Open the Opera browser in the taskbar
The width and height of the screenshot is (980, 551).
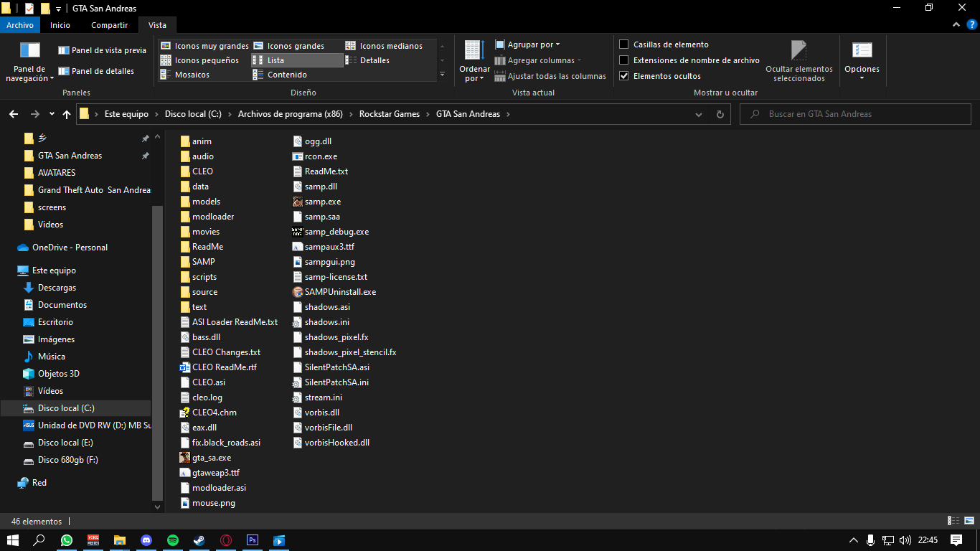click(226, 540)
